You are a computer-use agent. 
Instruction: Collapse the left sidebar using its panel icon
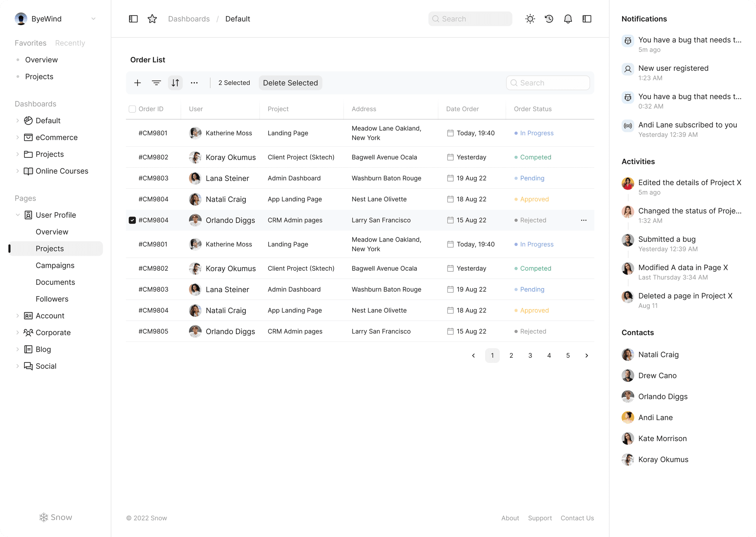click(133, 18)
